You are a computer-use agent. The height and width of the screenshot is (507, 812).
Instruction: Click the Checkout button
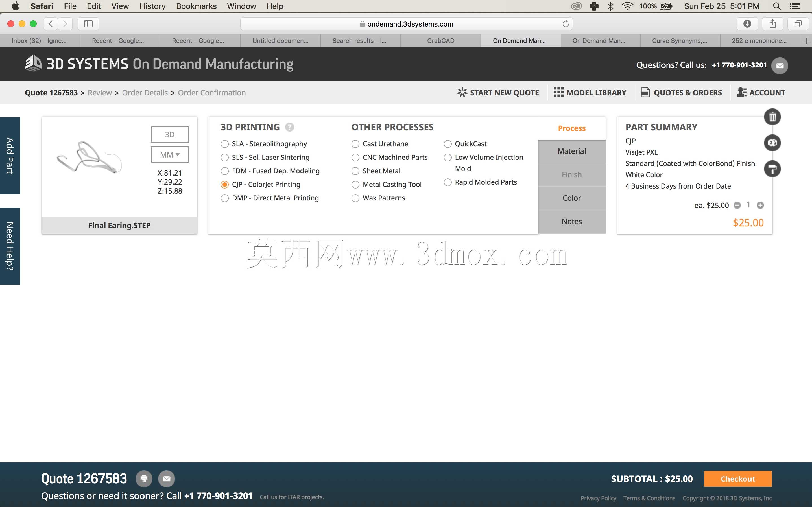point(737,479)
